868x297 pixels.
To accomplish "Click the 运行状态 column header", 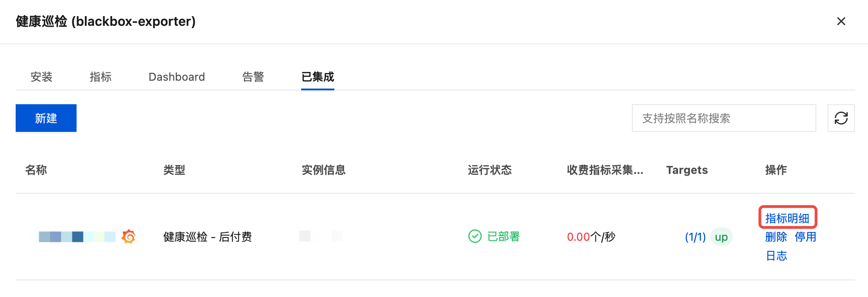I will [490, 170].
